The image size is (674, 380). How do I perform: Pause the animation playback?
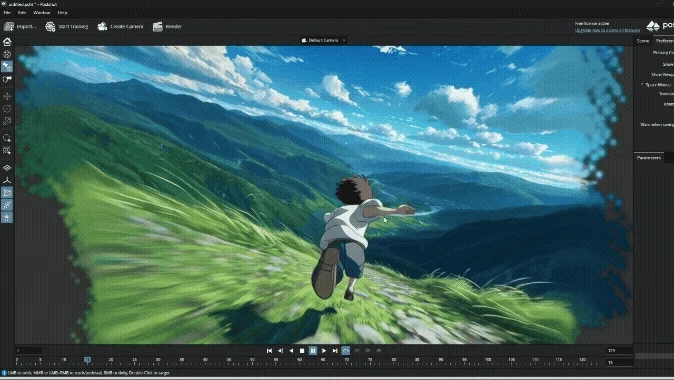313,351
